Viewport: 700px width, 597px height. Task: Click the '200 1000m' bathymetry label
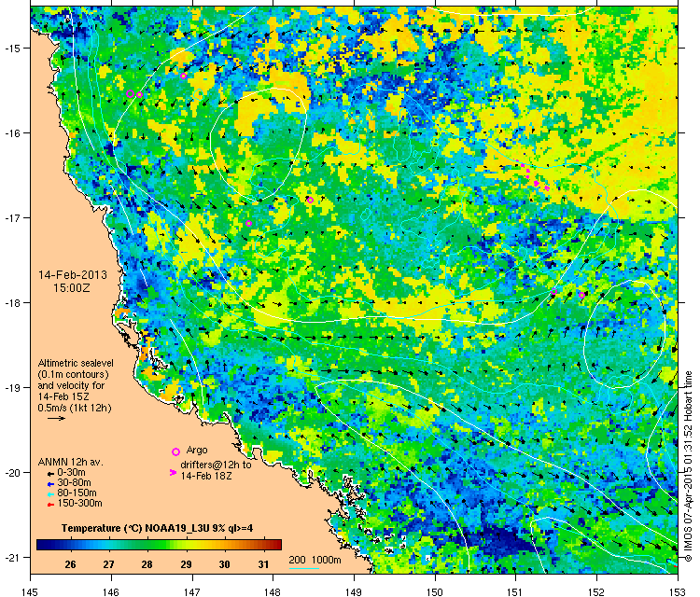click(315, 560)
